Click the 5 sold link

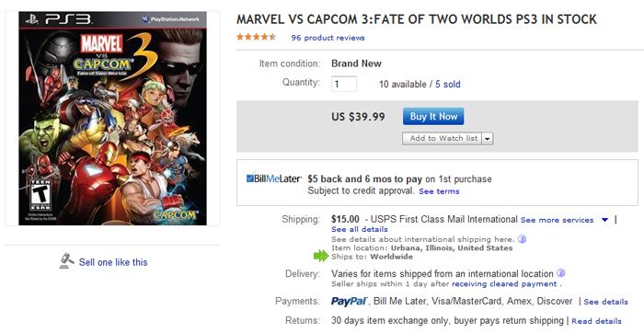(448, 85)
